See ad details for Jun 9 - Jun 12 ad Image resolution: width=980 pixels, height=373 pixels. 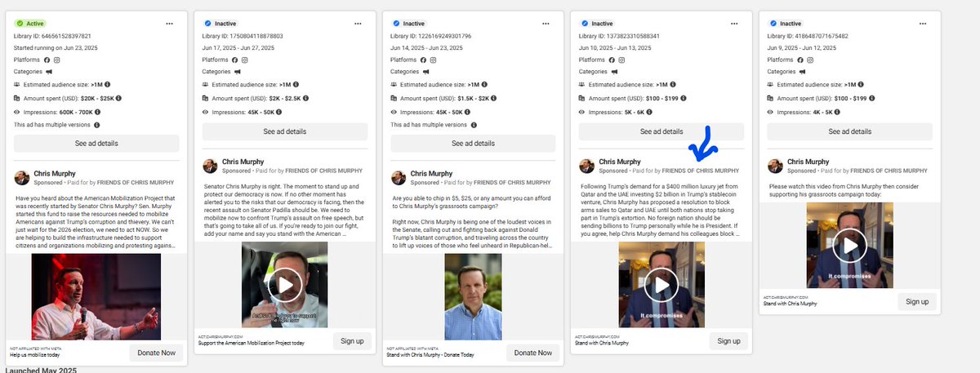[x=851, y=131]
